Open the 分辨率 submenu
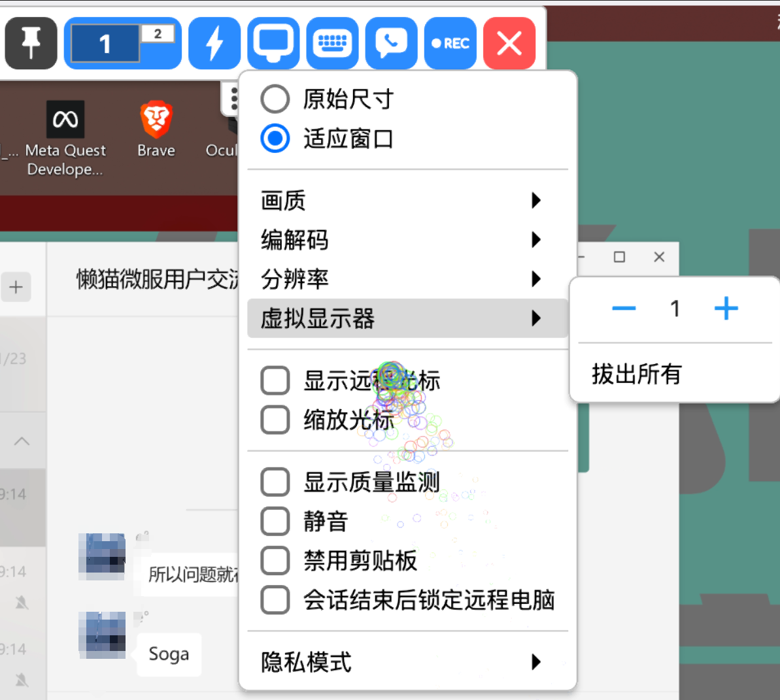This screenshot has height=700, width=780. point(407,279)
